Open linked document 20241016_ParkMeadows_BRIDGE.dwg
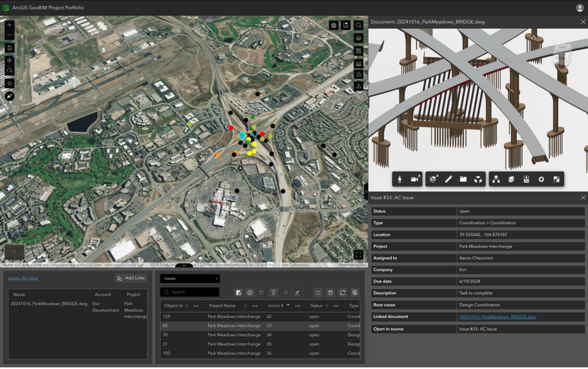The height and width of the screenshot is (369, 588). 498,317
